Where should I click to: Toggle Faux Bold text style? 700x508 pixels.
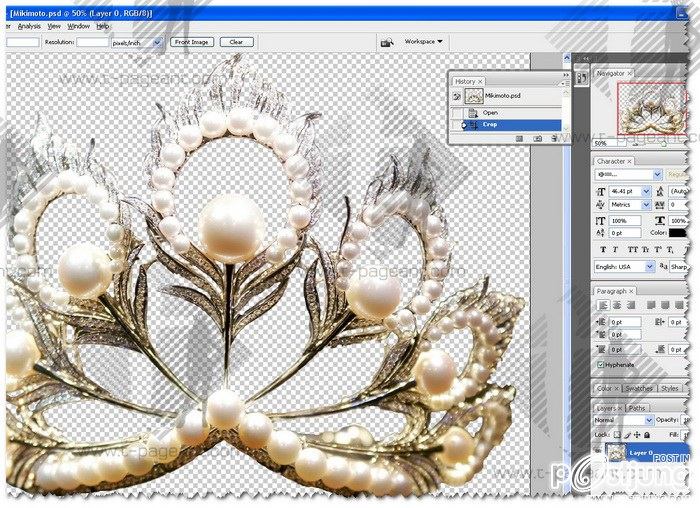603,250
